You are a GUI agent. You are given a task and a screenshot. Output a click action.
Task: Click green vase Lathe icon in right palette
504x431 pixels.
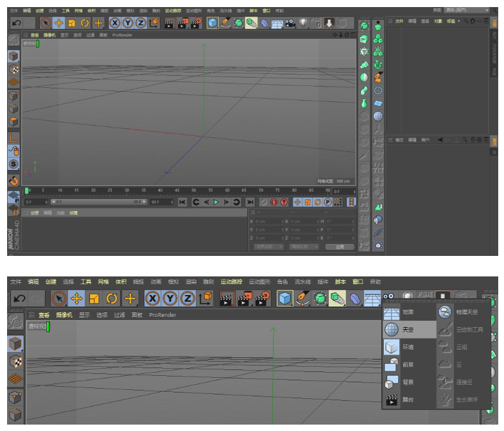point(364,103)
